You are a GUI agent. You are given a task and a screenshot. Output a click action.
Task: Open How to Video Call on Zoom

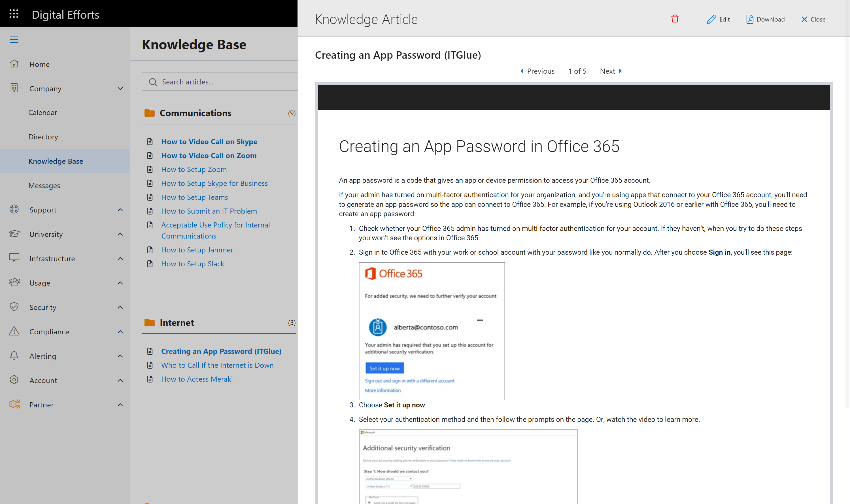[x=209, y=155]
